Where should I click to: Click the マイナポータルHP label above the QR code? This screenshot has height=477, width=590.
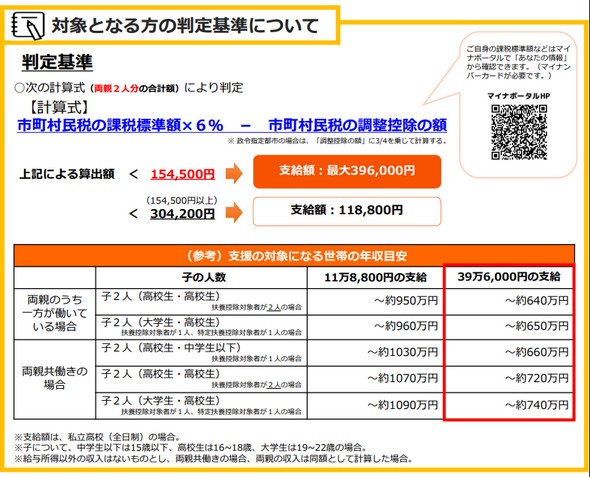point(519,96)
